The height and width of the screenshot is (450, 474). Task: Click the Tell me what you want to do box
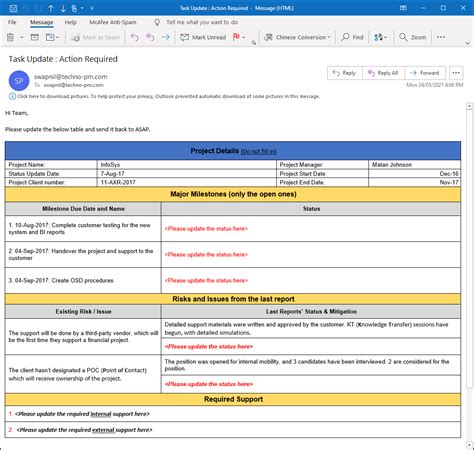[202, 22]
